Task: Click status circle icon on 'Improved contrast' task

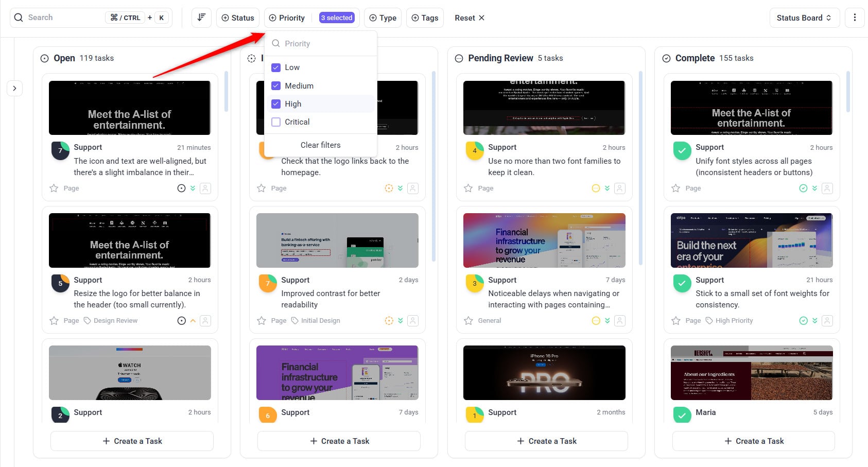Action: point(389,321)
